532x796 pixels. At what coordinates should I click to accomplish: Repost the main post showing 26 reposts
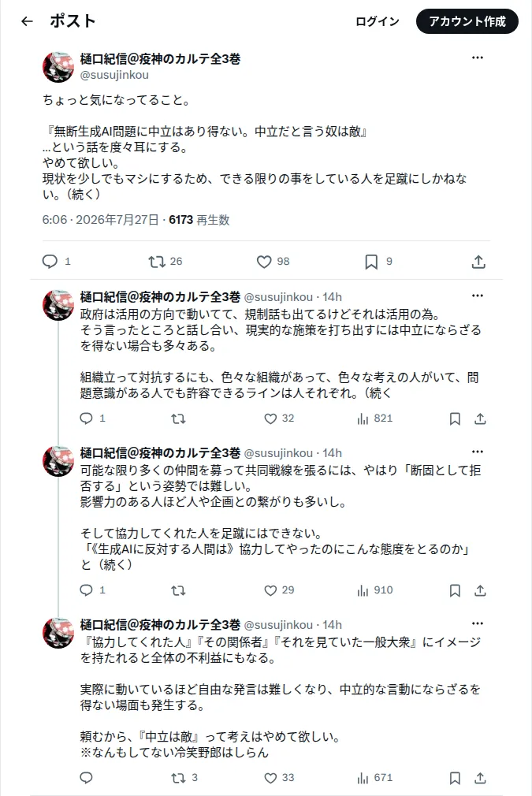[x=157, y=262]
